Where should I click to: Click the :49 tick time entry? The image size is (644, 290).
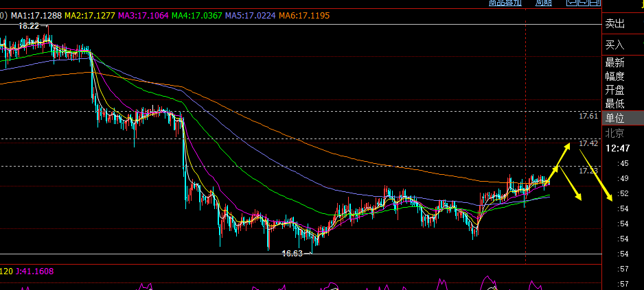click(623, 178)
